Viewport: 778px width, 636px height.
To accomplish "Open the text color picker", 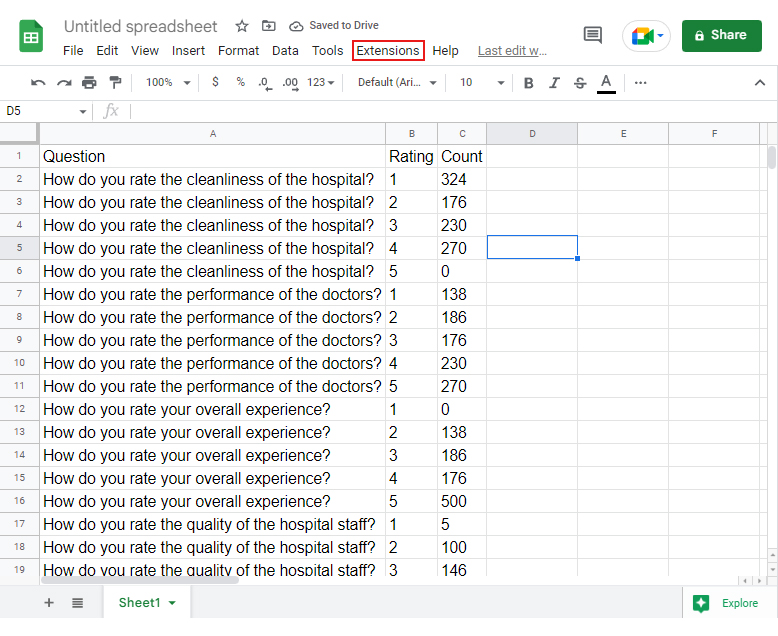I will click(x=606, y=83).
